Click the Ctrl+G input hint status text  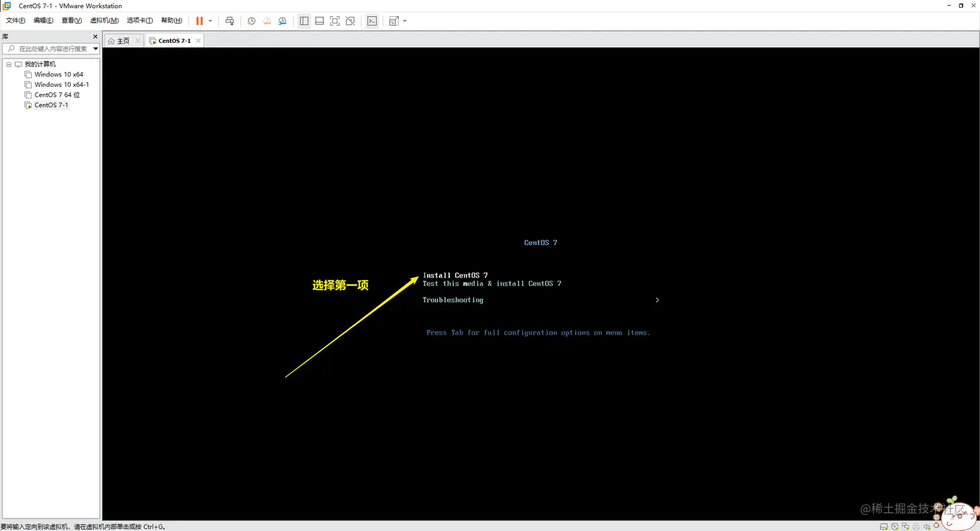pyautogui.click(x=83, y=526)
